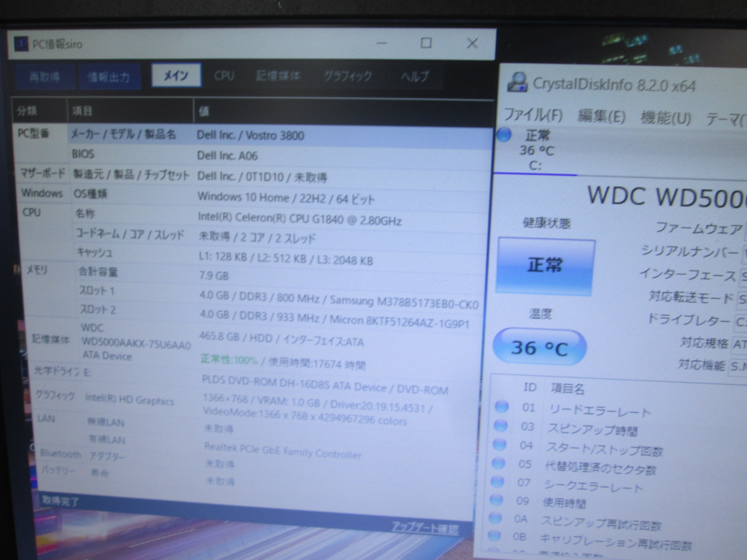Click the WDC WD500 drive title in CrystalDiskInfo

point(667,196)
